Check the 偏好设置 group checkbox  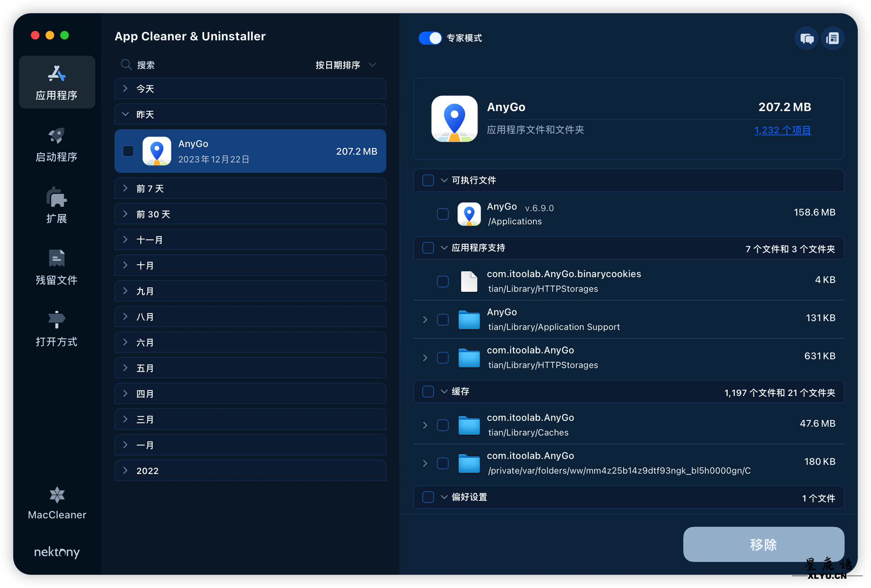[x=428, y=497]
